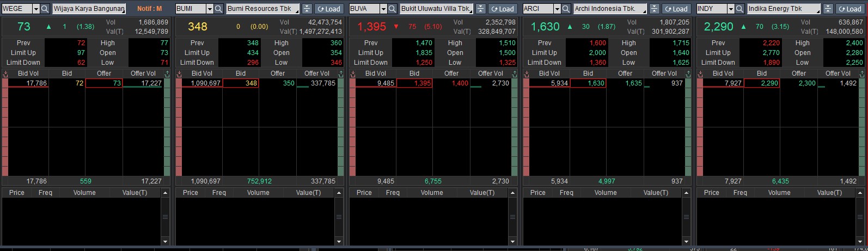Viewport: 868px width, 251px height.
Task: Click the search icon next to BUVA
Action: click(x=392, y=9)
